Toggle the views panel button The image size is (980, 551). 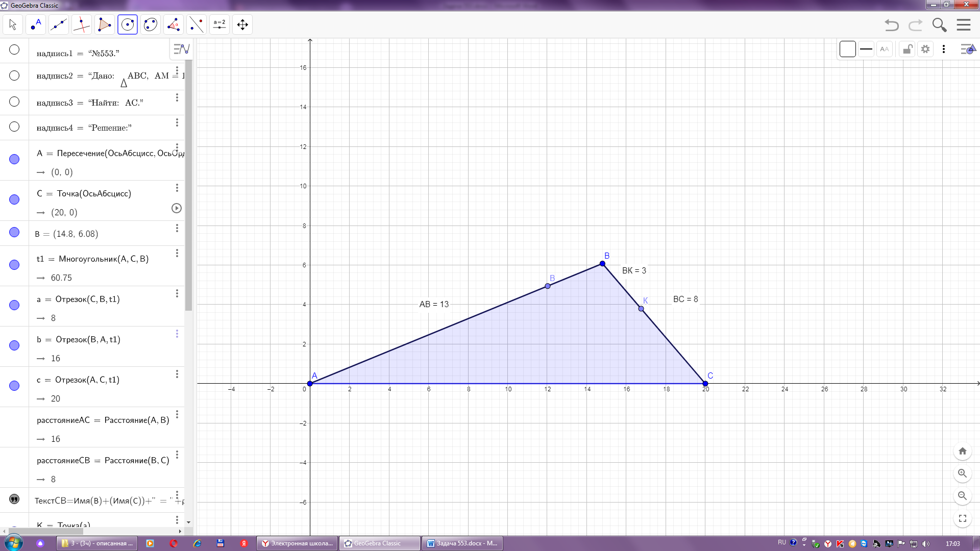[x=968, y=49]
